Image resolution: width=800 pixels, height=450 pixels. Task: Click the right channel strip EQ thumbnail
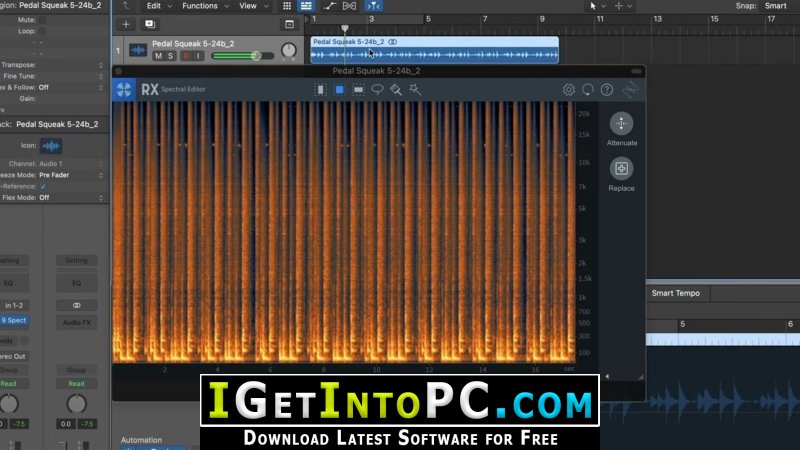[77, 283]
